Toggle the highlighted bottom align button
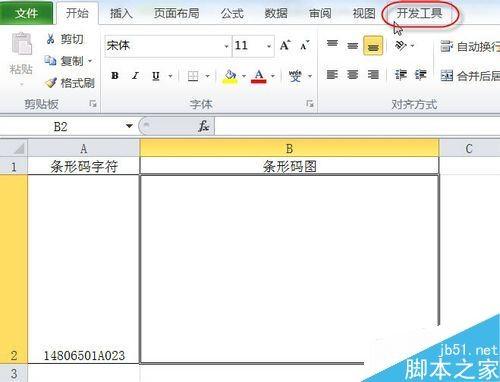 373,46
